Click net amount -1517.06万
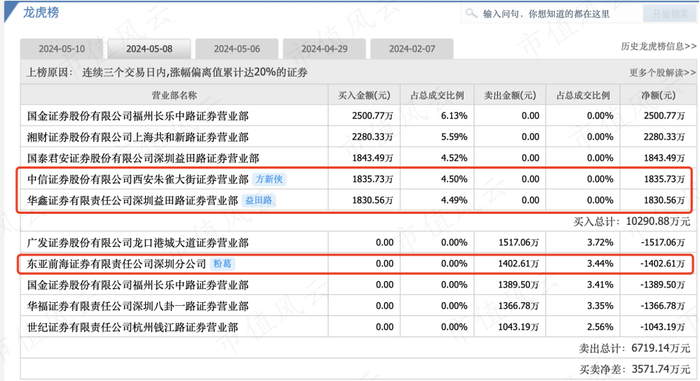The image size is (700, 381). pyautogui.click(x=662, y=243)
